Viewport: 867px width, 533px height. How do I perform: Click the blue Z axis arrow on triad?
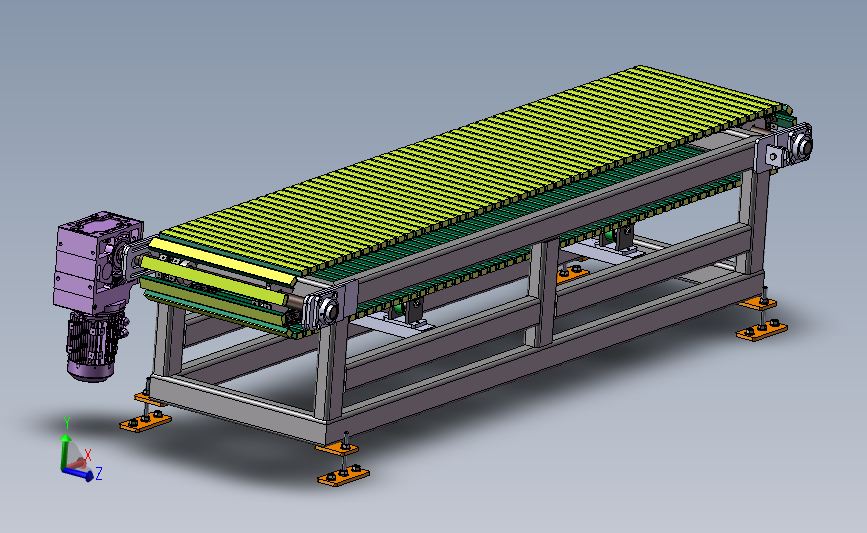click(x=77, y=474)
